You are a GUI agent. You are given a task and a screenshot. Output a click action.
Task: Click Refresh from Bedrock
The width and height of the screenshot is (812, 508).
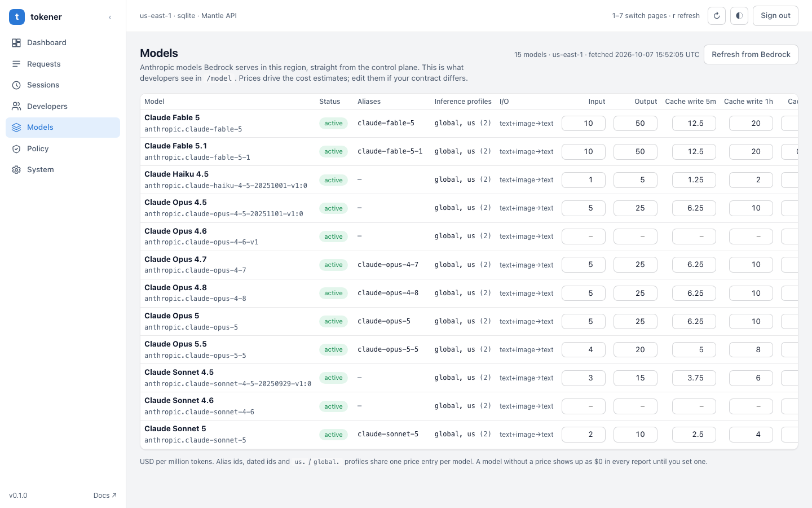(751, 55)
